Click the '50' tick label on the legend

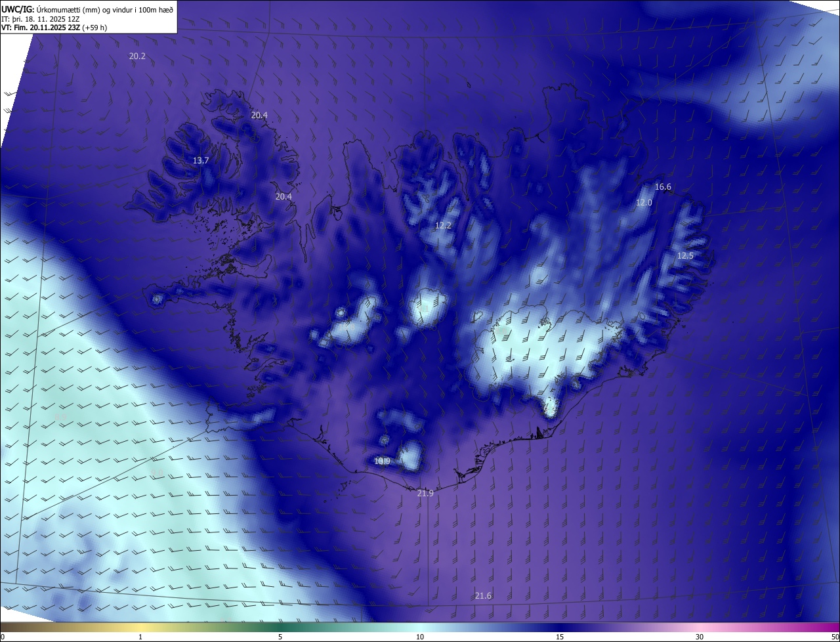point(835,637)
